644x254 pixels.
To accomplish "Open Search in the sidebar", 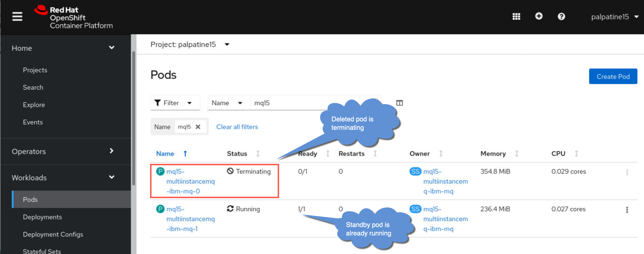I will [33, 87].
